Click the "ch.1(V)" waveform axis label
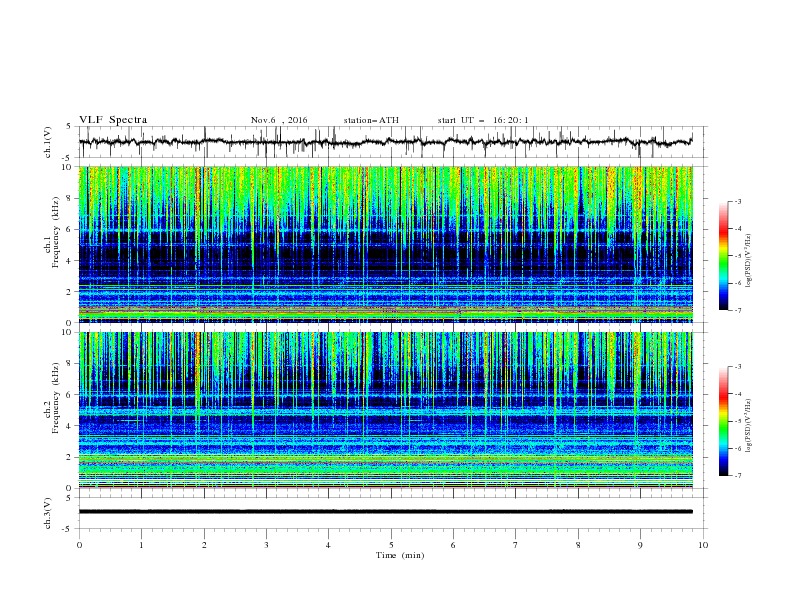 (48, 142)
